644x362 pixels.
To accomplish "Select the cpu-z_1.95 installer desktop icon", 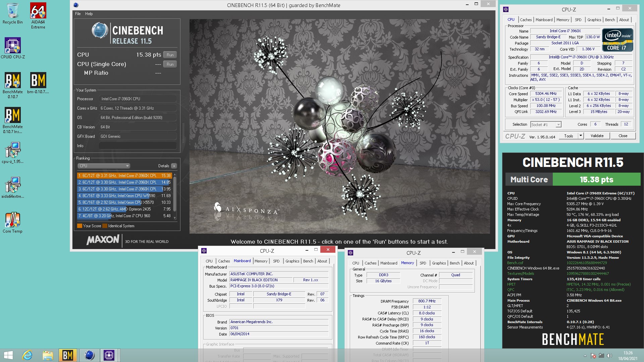I will click(x=13, y=153).
